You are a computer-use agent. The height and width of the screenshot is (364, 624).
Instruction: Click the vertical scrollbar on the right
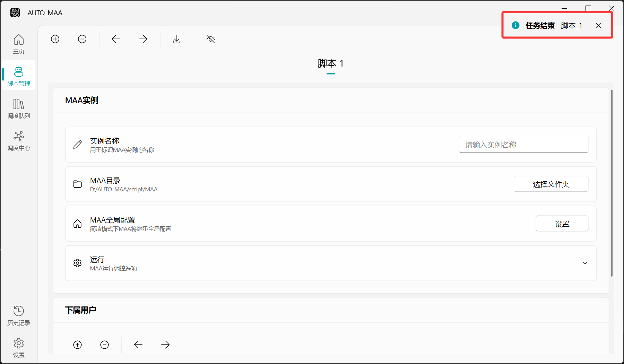(612, 184)
